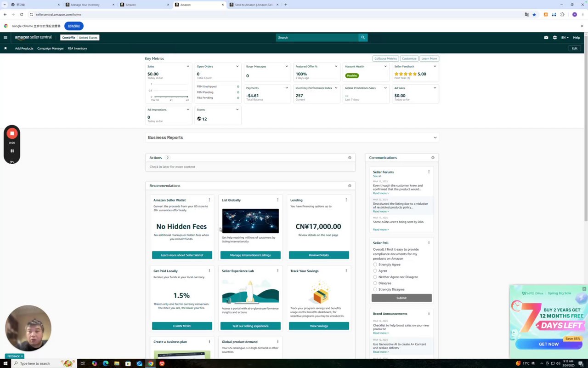Expand the Account Health metric dropdown
Viewport: 588px width, 368px height.
pyautogui.click(x=385, y=66)
